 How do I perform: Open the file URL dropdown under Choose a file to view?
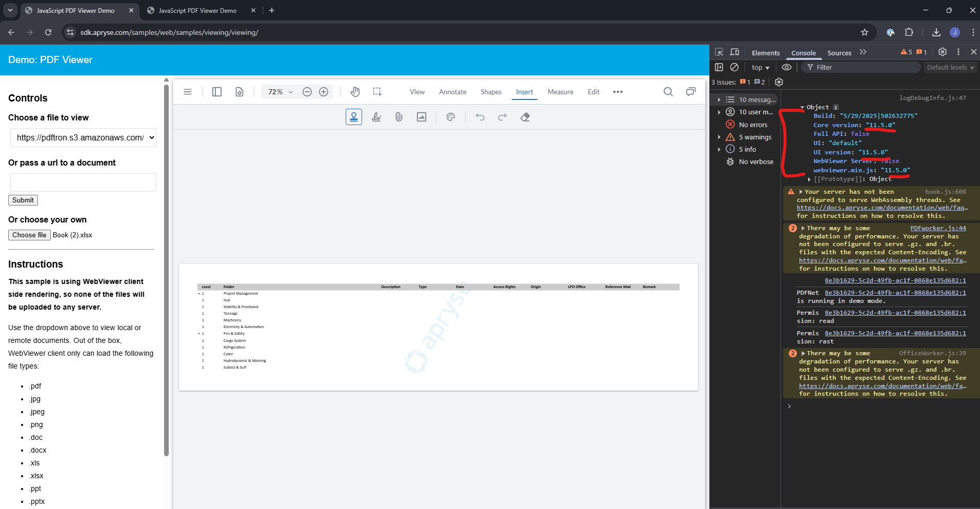(83, 137)
